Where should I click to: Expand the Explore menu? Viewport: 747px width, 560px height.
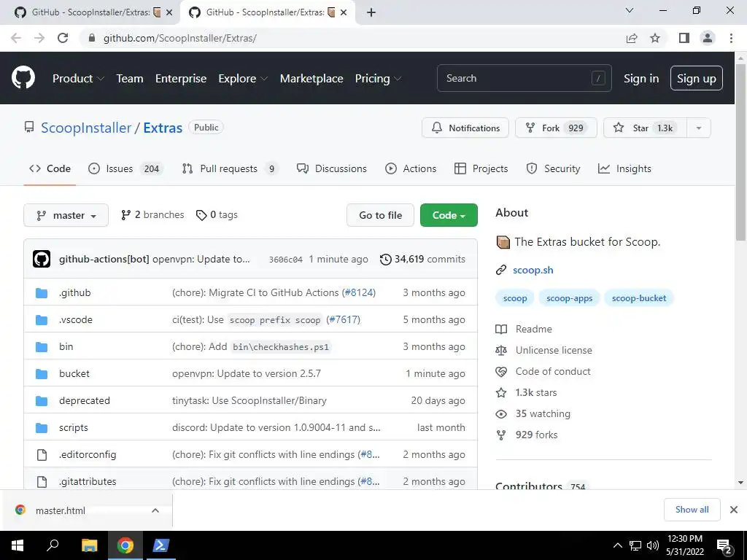[x=242, y=79]
